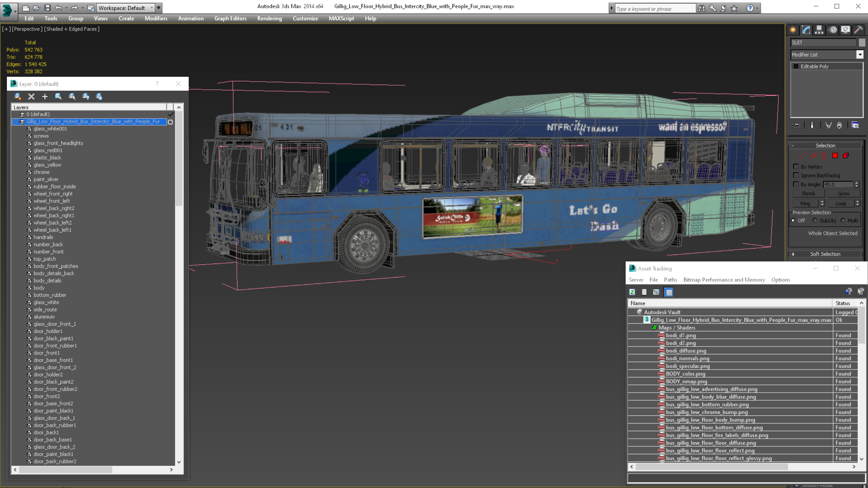Click Make Unique icon under modifier stack
This screenshot has height=488, width=868.
pyautogui.click(x=828, y=125)
